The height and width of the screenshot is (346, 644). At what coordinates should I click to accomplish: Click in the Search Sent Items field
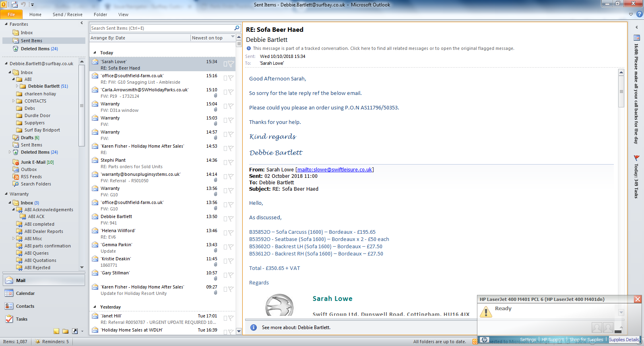[161, 28]
